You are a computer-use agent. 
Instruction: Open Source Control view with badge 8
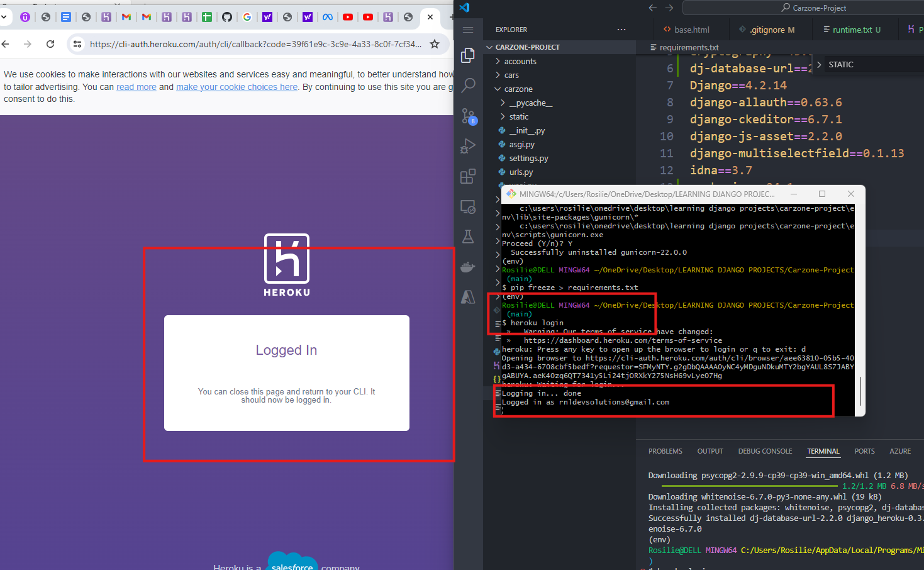click(469, 116)
